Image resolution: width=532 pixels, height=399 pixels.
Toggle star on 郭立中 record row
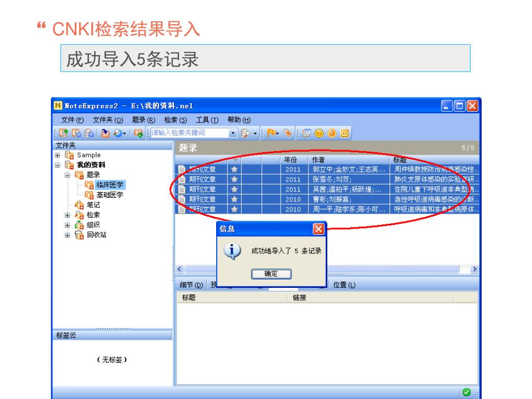pos(234,169)
